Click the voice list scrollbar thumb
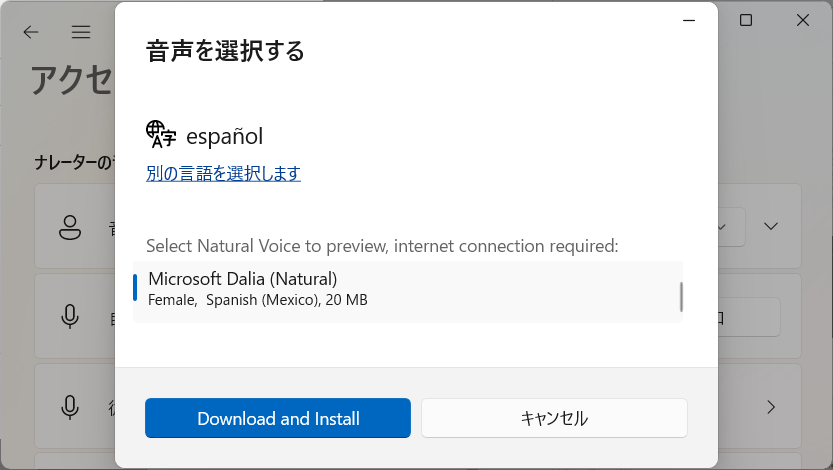Image resolution: width=833 pixels, height=470 pixels. click(681, 297)
